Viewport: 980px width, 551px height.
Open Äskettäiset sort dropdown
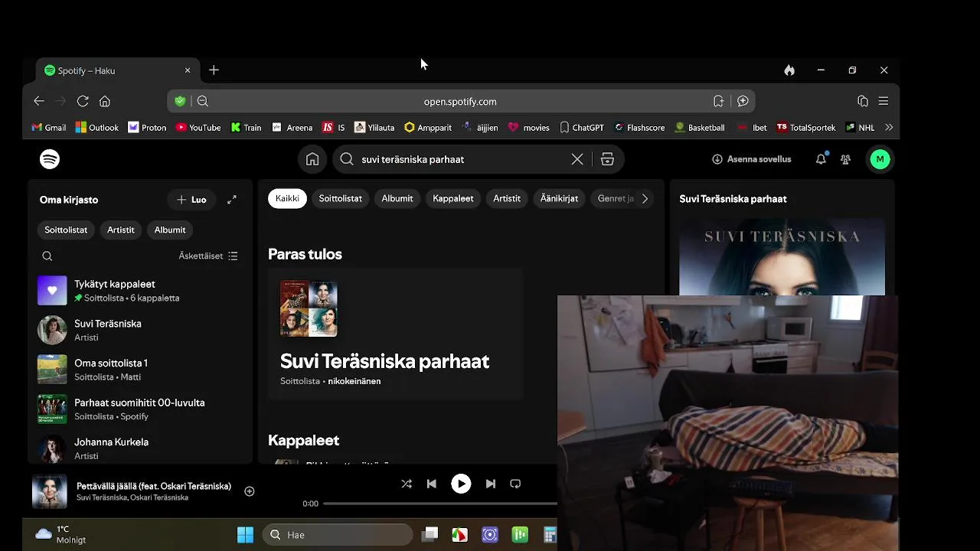point(208,256)
